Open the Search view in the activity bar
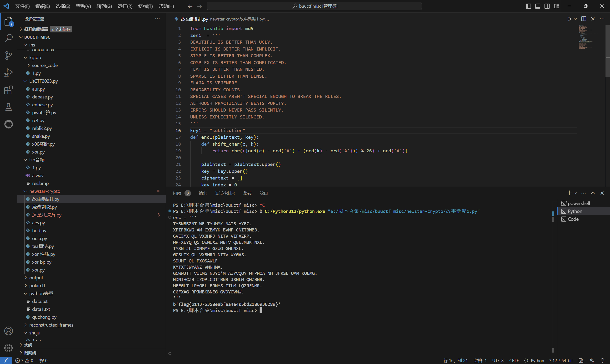Screen dimensions: 610x364 (x=9, y=38)
